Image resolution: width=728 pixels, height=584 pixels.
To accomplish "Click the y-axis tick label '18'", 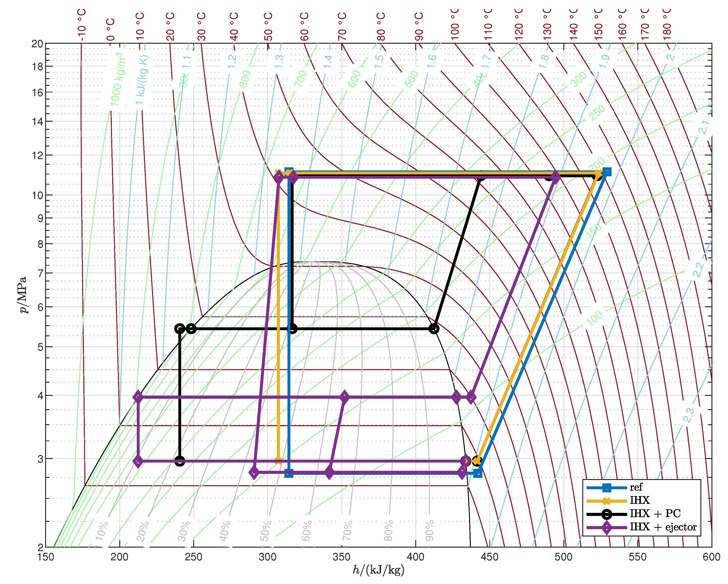I will tap(38, 67).
